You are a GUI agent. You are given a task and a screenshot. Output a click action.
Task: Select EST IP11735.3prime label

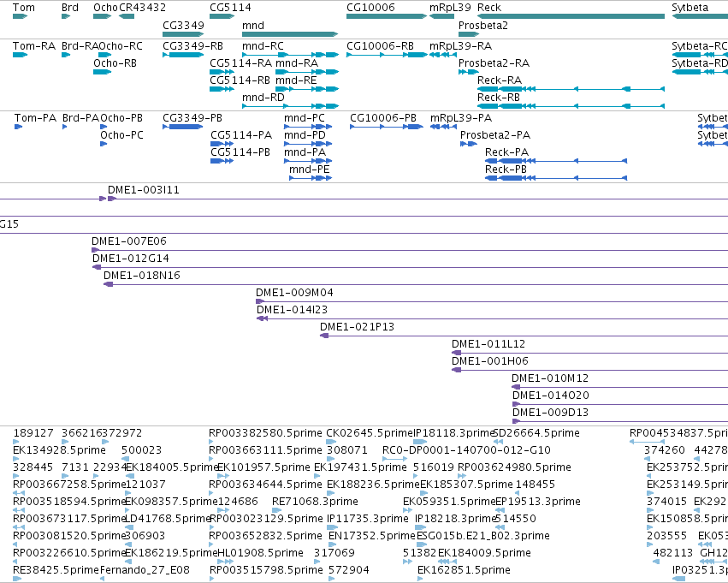(x=368, y=519)
